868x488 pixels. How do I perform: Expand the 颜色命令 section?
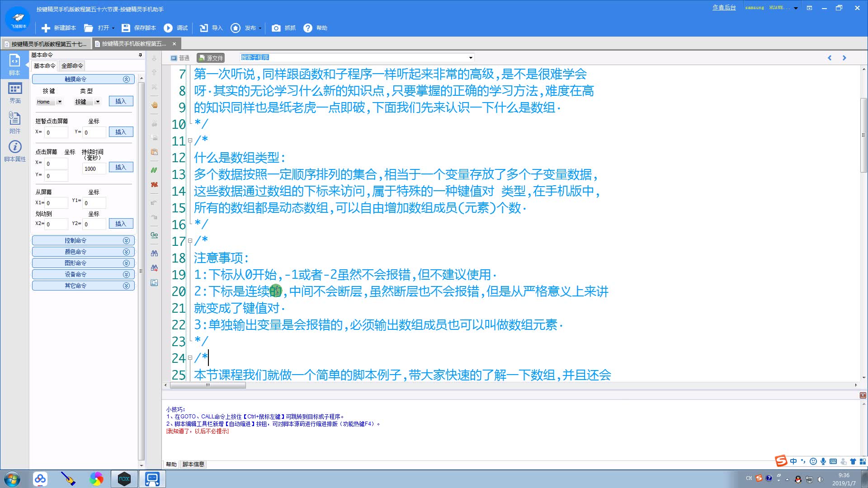tap(83, 252)
